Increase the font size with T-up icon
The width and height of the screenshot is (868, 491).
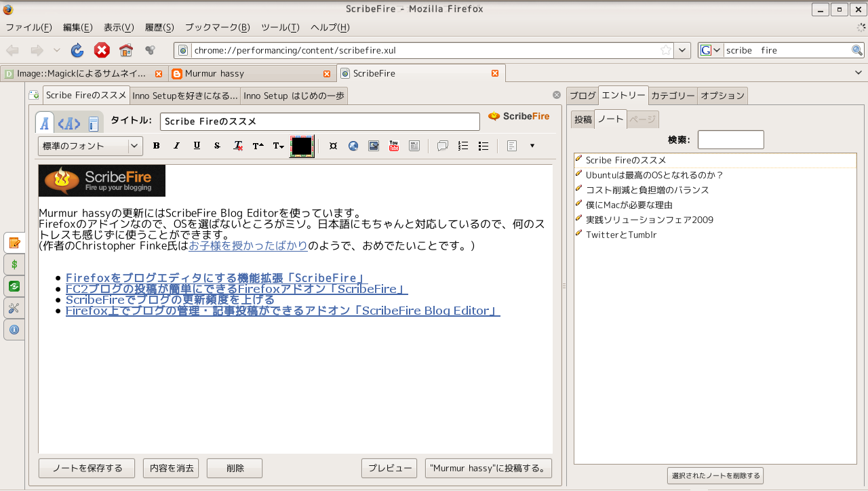pyautogui.click(x=258, y=146)
